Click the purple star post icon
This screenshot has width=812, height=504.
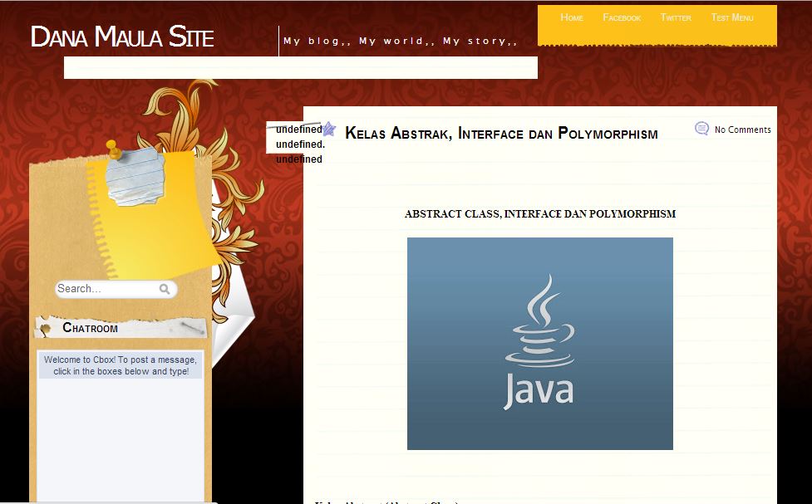[329, 129]
